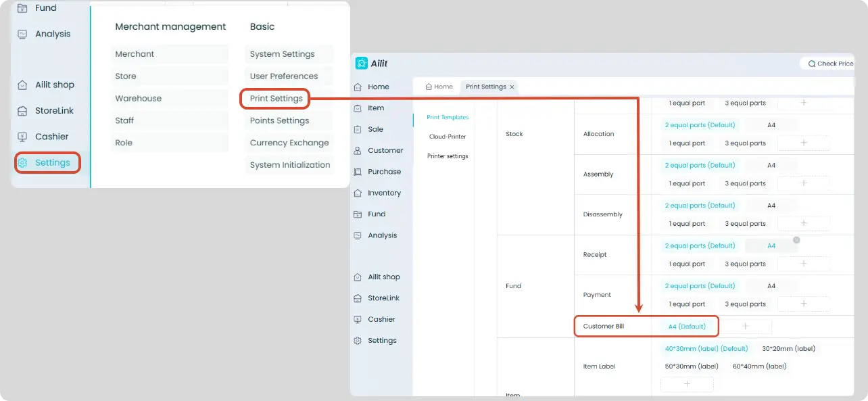Open System Initialization option
The image size is (868, 401).
click(x=289, y=165)
